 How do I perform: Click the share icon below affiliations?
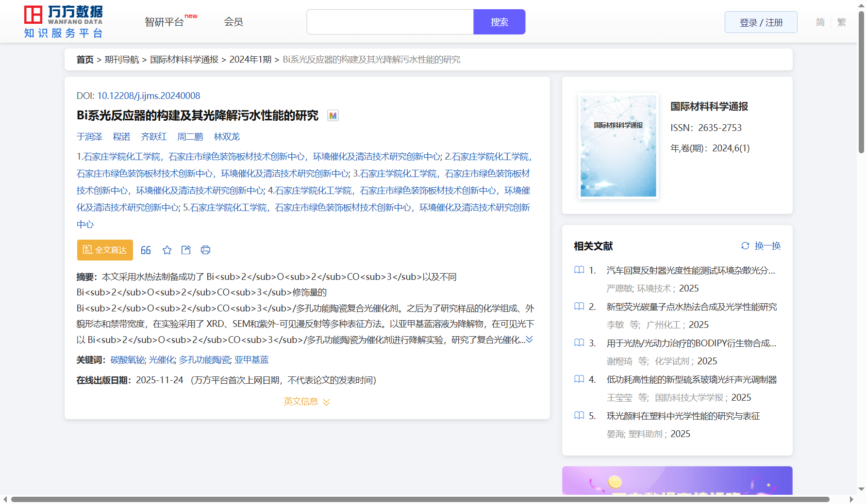click(x=186, y=250)
